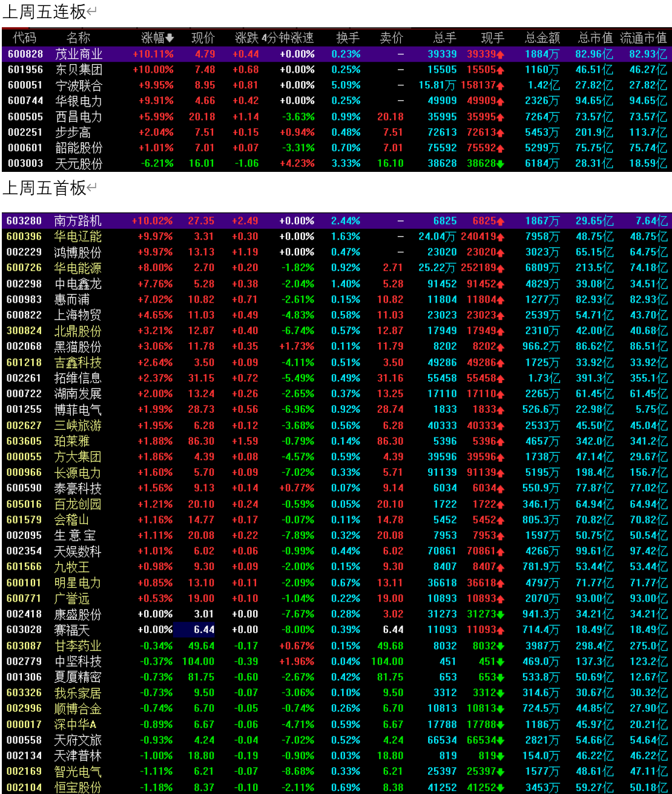This screenshot has height=794, width=672.
Task: Select stock name 北鼎股份
Action: pos(78,331)
